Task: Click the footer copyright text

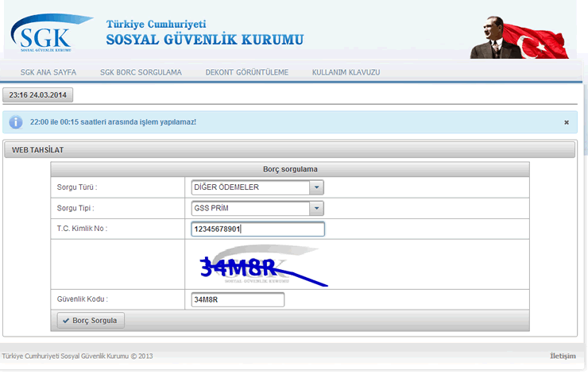Action: coord(77,356)
